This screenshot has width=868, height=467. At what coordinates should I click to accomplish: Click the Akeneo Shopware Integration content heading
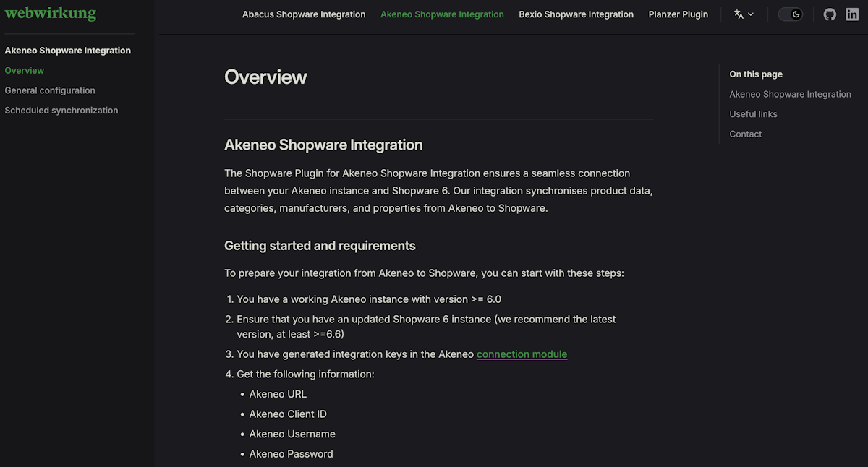tap(323, 145)
